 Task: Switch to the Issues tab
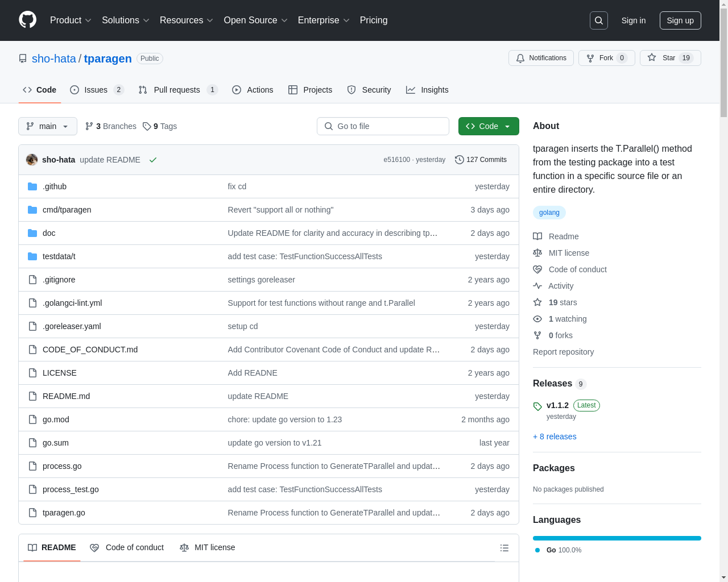pyautogui.click(x=97, y=90)
